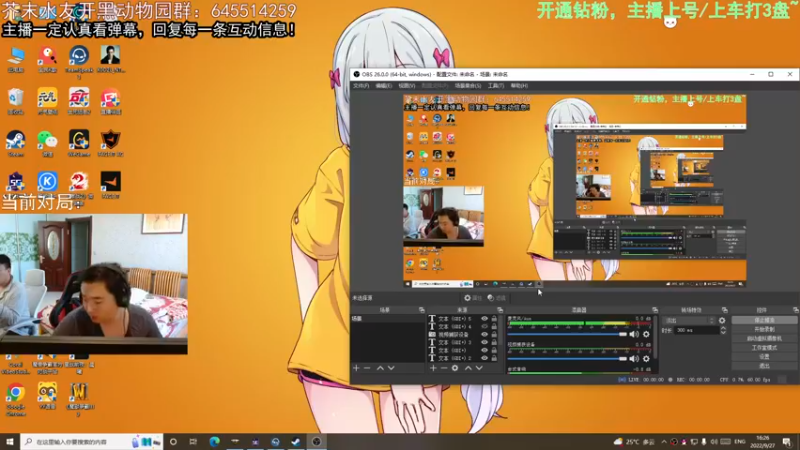Open Cortana circle on taskbar

(173, 441)
